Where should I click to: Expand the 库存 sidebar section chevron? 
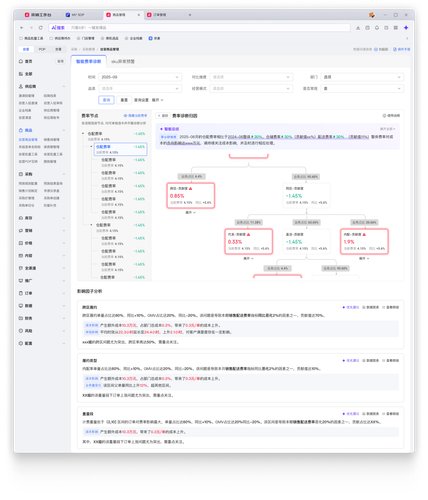tap(64, 218)
